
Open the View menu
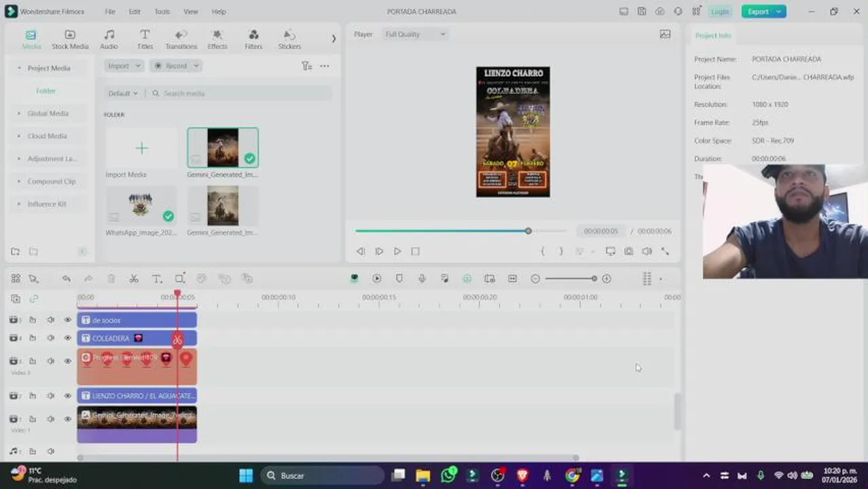(191, 12)
